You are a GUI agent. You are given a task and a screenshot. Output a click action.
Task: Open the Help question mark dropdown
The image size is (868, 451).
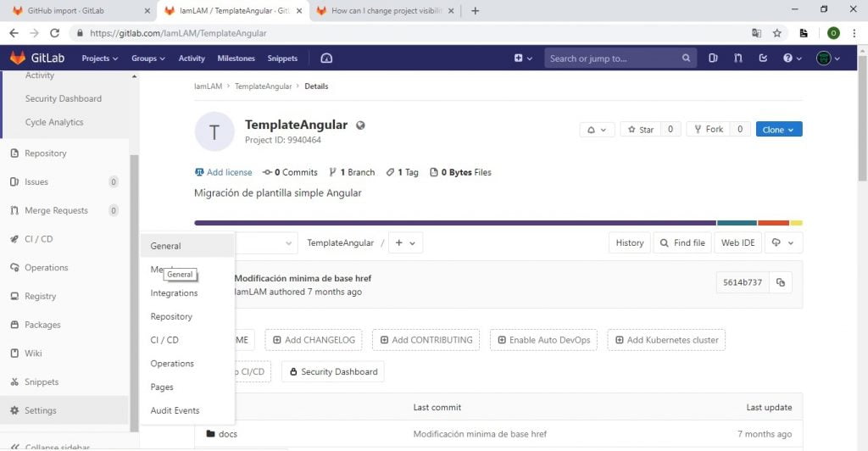point(793,58)
